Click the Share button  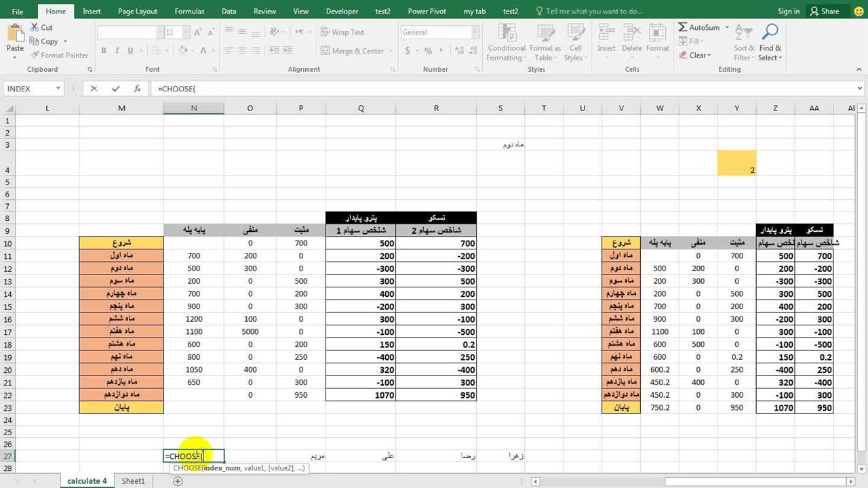click(x=824, y=12)
